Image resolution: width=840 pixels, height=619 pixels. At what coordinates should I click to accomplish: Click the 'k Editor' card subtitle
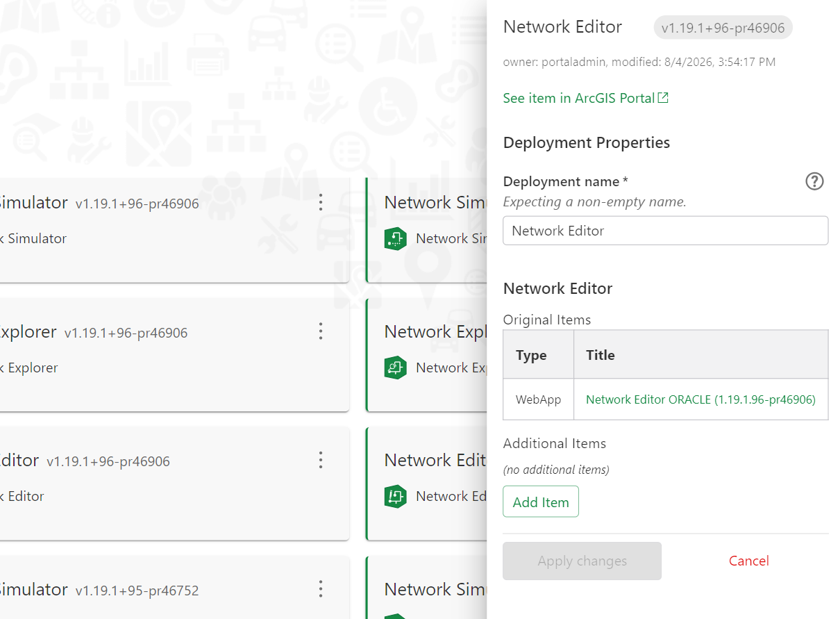22,496
